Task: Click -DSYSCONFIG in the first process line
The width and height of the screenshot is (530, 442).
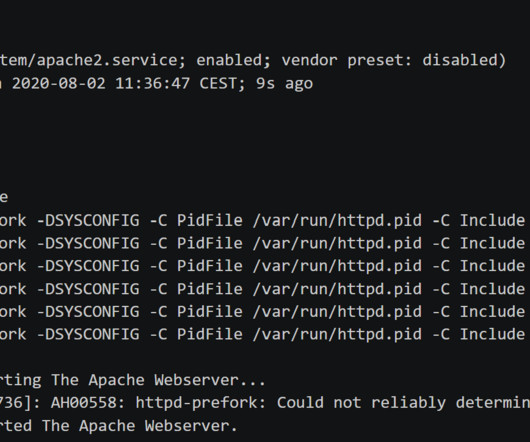Action: (88, 220)
